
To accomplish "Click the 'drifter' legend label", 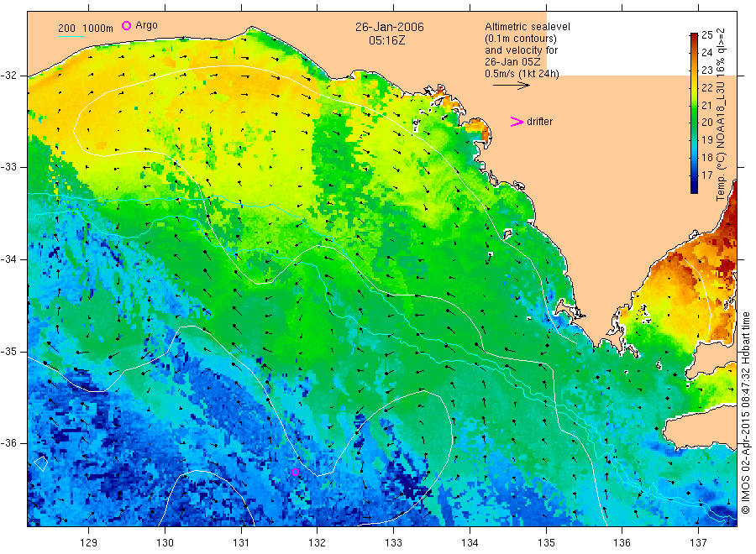I will [539, 122].
